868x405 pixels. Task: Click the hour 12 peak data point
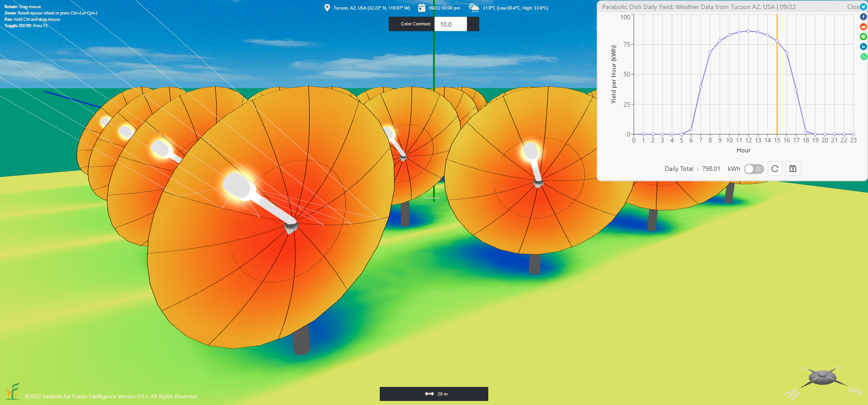pos(749,31)
